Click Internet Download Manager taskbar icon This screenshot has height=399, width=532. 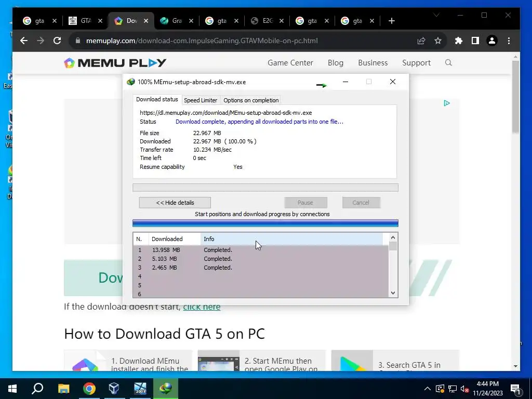pos(166,389)
